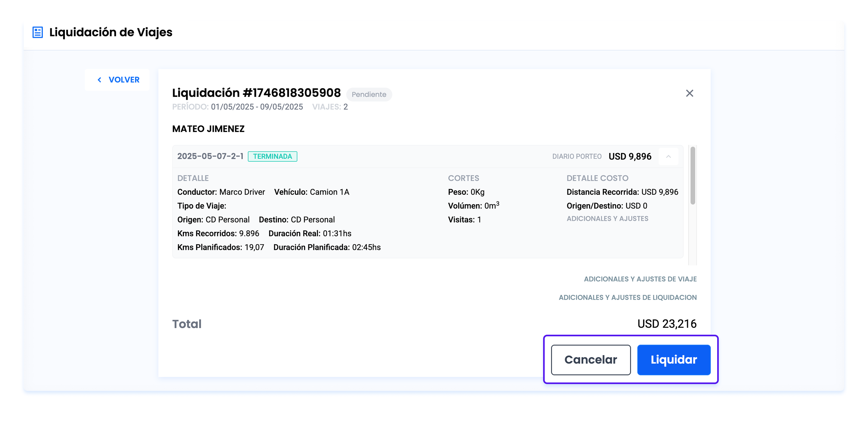Click the back chevron beside VOLVER

point(99,80)
